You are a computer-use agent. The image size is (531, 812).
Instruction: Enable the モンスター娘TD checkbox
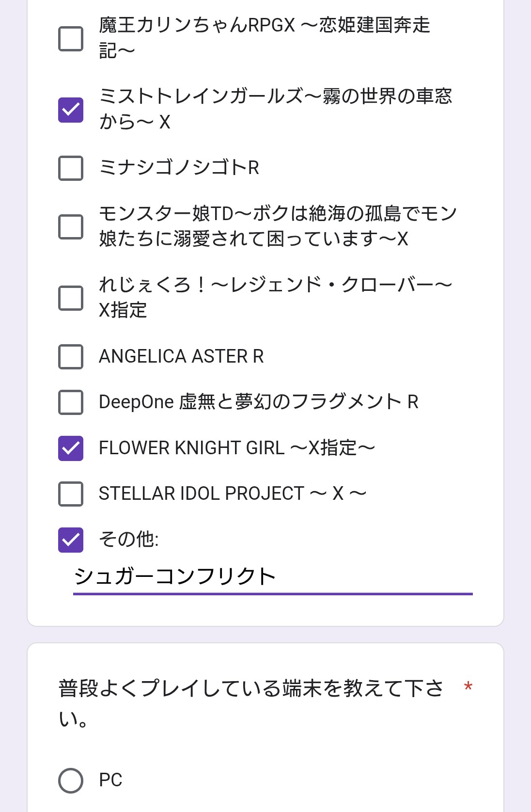click(71, 226)
